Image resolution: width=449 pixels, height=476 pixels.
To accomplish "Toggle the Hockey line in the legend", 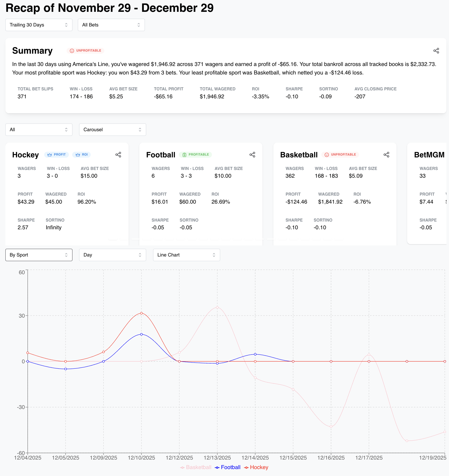I will click(x=256, y=467).
